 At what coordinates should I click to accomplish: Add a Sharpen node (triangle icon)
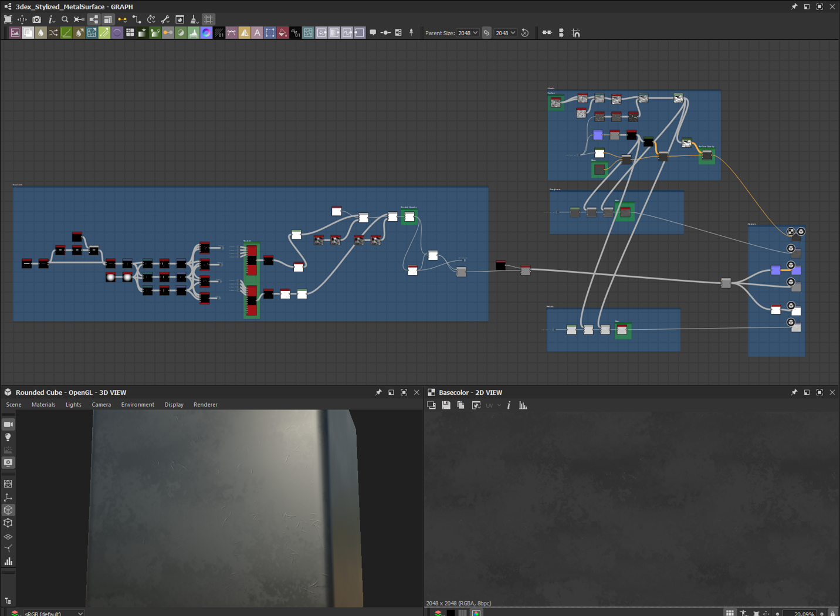click(x=245, y=33)
